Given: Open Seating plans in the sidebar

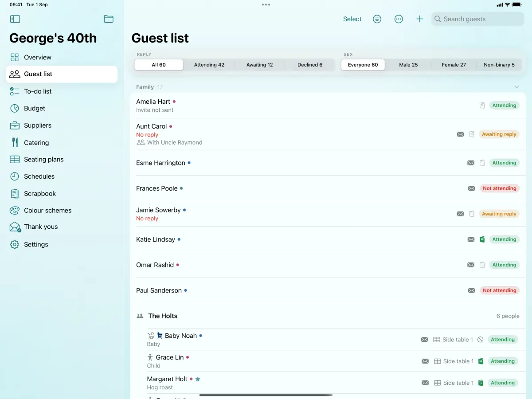Looking at the screenshot, I should point(62,159).
